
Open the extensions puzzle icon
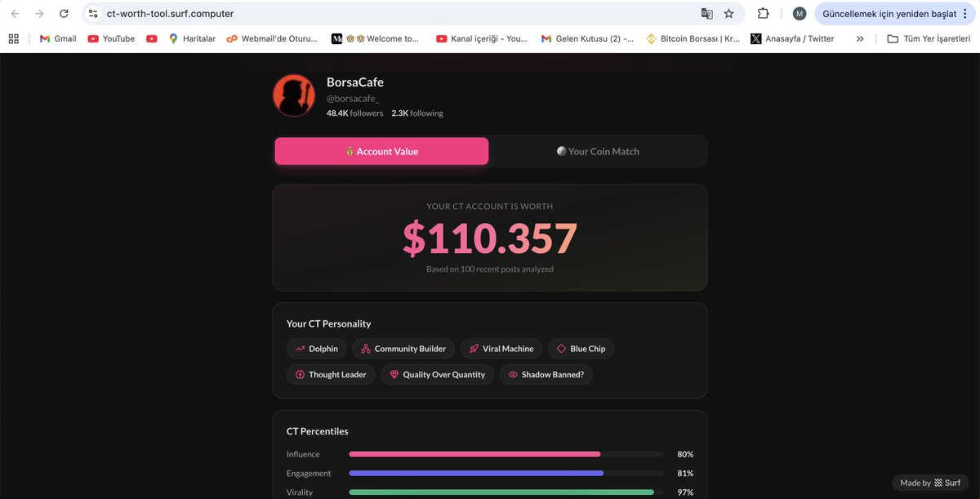763,14
